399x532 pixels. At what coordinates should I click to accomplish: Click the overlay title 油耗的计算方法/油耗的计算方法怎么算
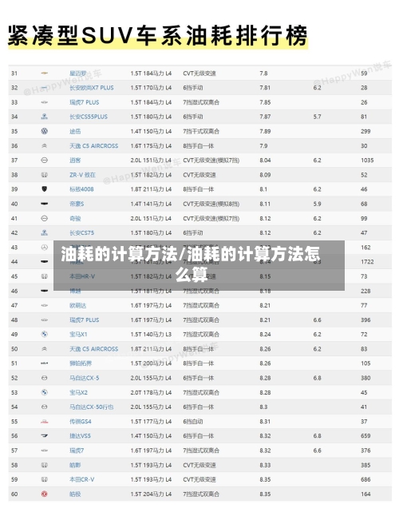tap(191, 264)
